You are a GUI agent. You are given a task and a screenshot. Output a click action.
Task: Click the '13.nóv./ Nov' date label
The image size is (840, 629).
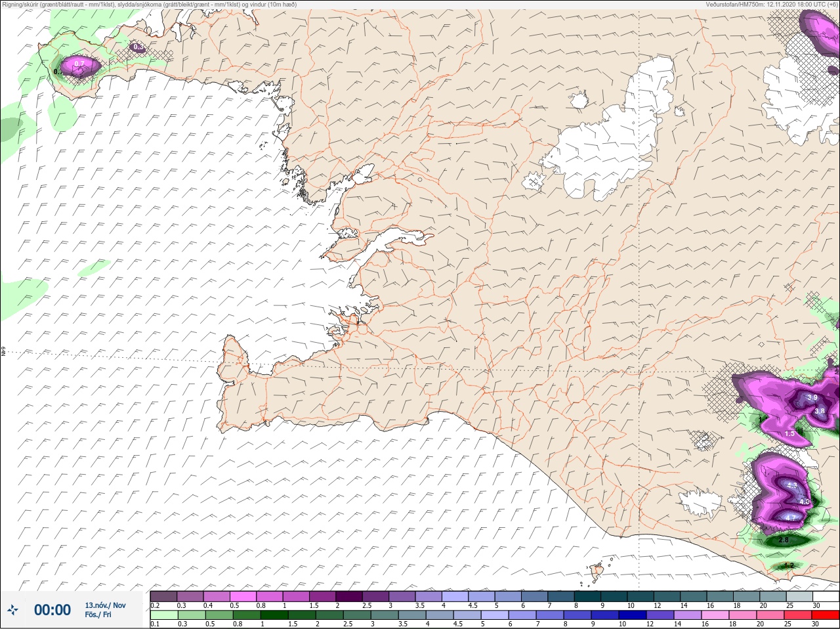tap(105, 605)
